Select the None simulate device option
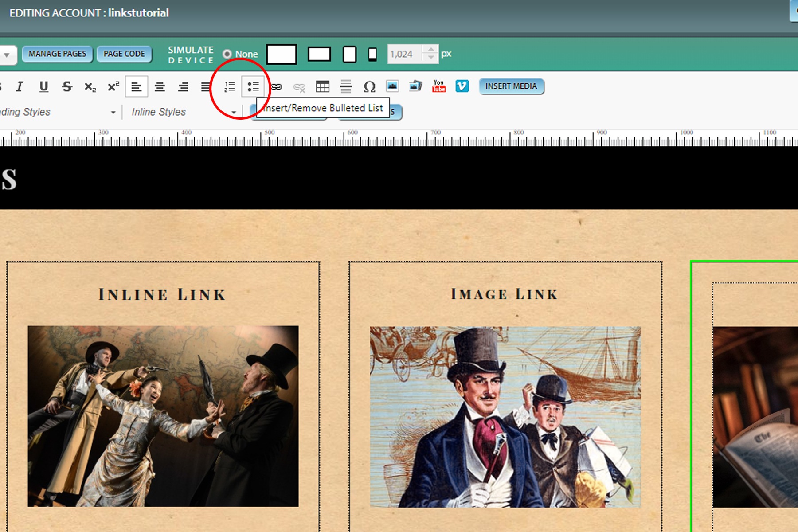This screenshot has width=798, height=532. [x=227, y=54]
